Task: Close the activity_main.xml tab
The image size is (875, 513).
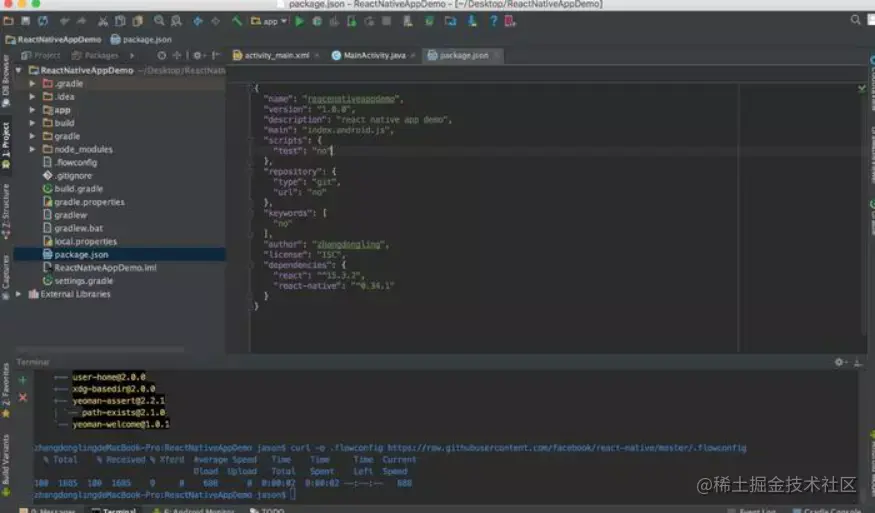Action: pos(317,55)
